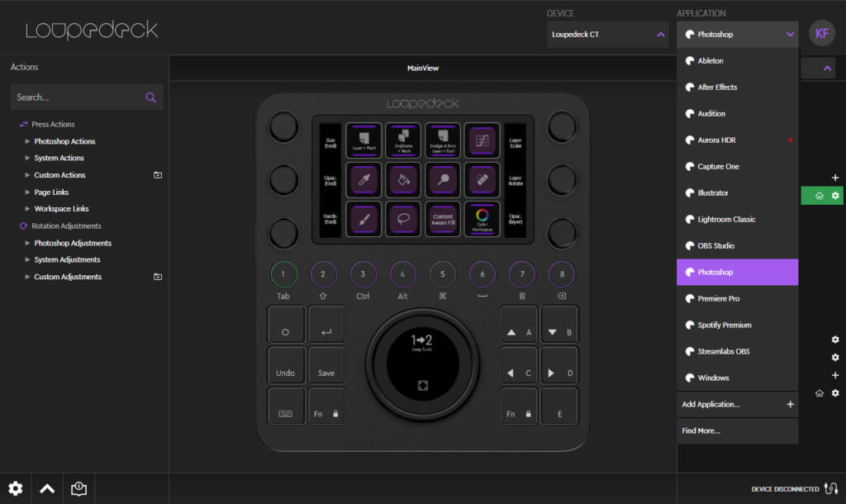Open the Loupedeck CT device dropdown
This screenshot has height=504, width=846.
pos(607,35)
